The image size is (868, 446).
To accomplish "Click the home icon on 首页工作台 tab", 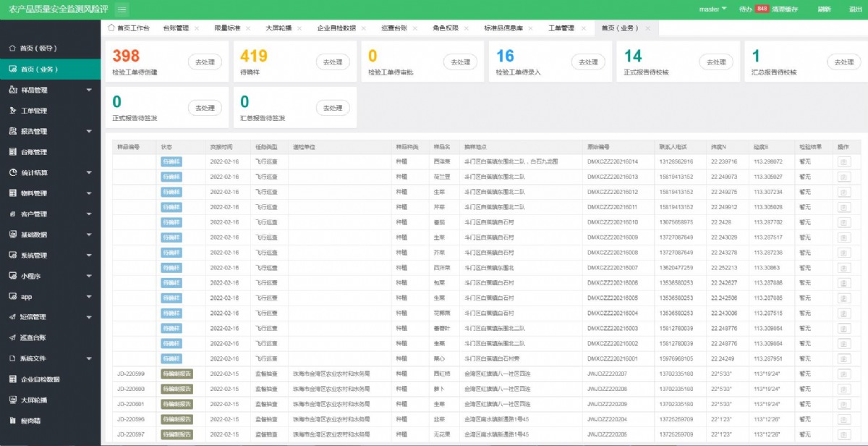I will pos(111,28).
